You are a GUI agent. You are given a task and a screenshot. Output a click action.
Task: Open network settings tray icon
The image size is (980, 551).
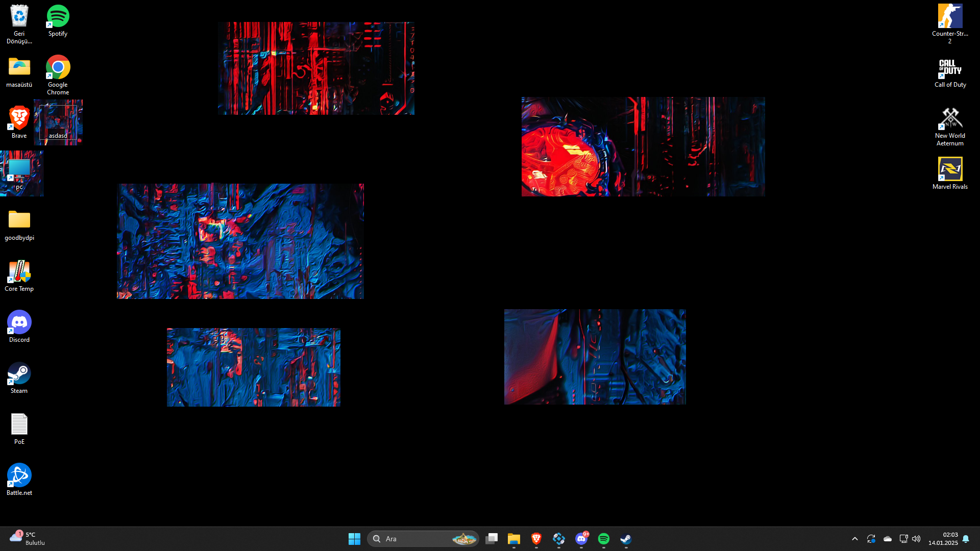tap(903, 539)
